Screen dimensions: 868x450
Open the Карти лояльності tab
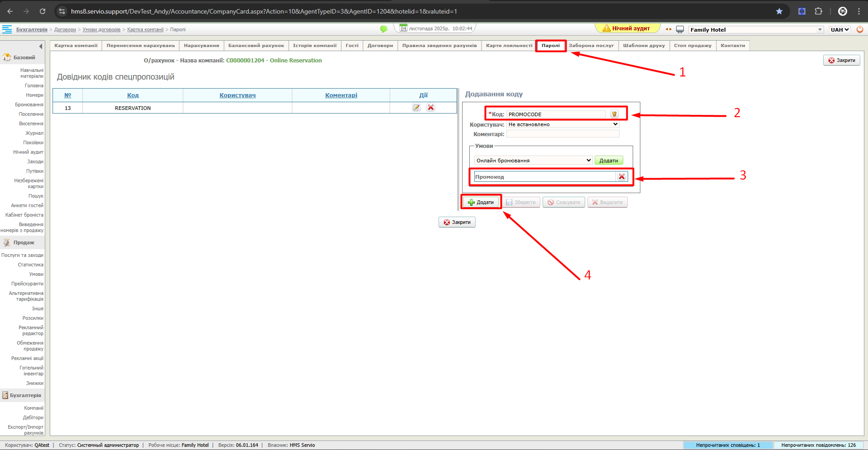(509, 46)
